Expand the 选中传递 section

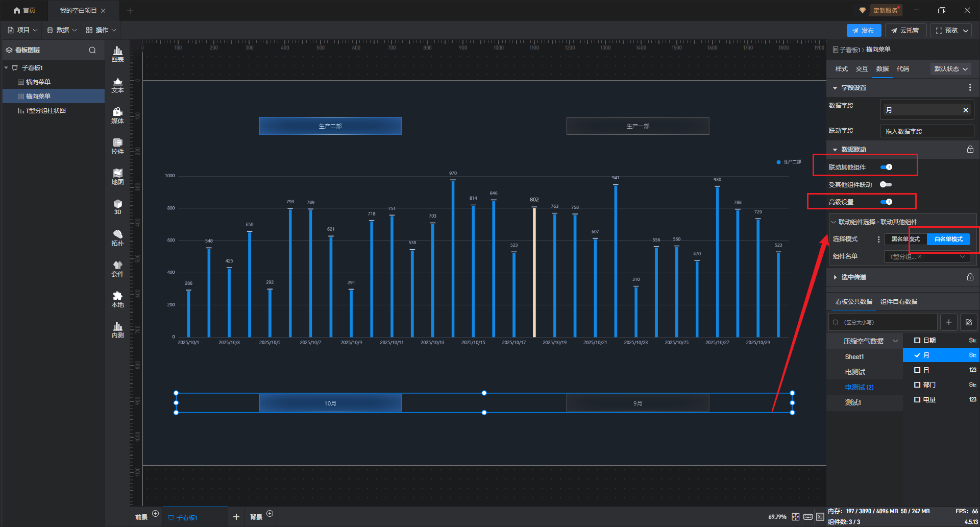tap(853, 277)
